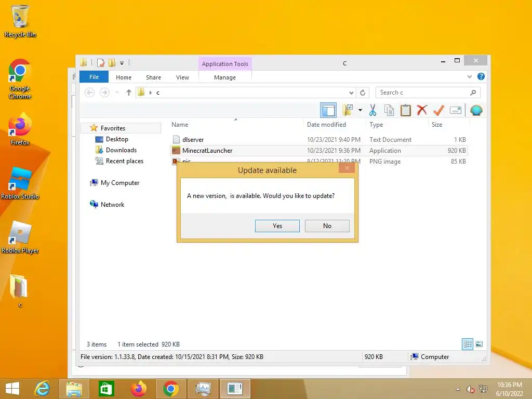Click the red X Delete icon
The image size is (532, 399).
422,110
